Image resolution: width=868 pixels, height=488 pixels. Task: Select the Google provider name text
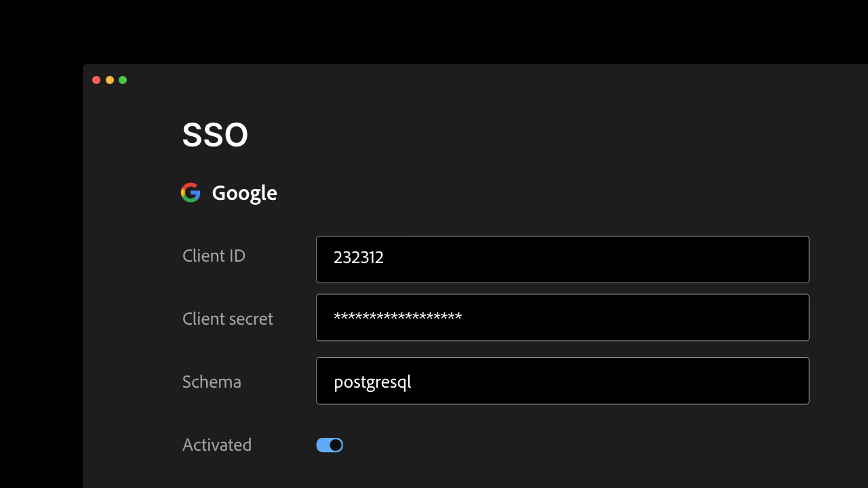(x=244, y=194)
